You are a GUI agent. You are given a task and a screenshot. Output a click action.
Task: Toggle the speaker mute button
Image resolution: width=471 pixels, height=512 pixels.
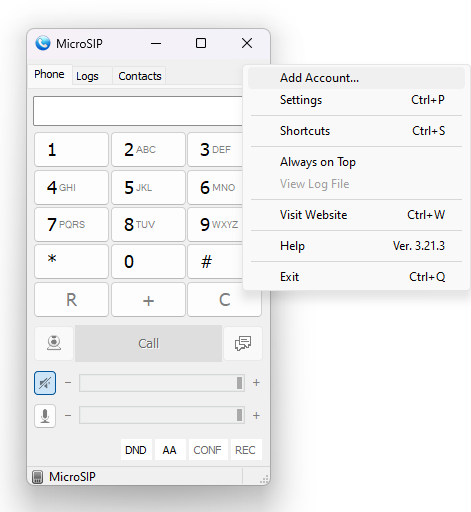click(x=45, y=383)
